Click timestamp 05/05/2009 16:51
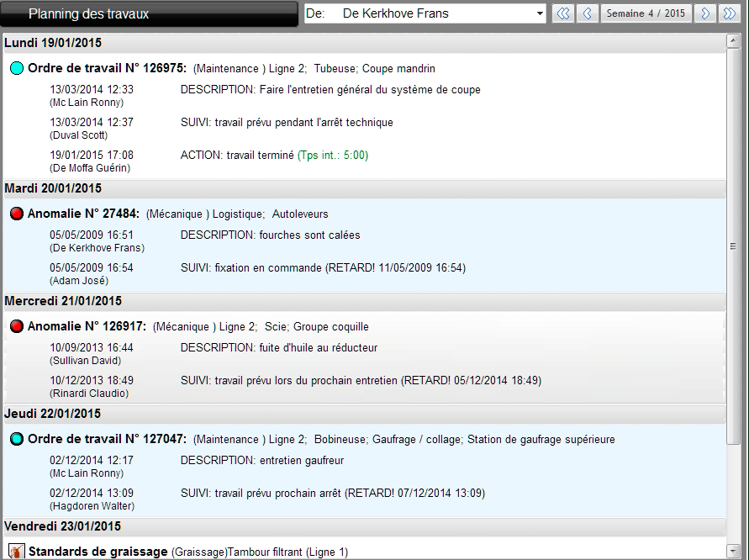 pyautogui.click(x=92, y=235)
